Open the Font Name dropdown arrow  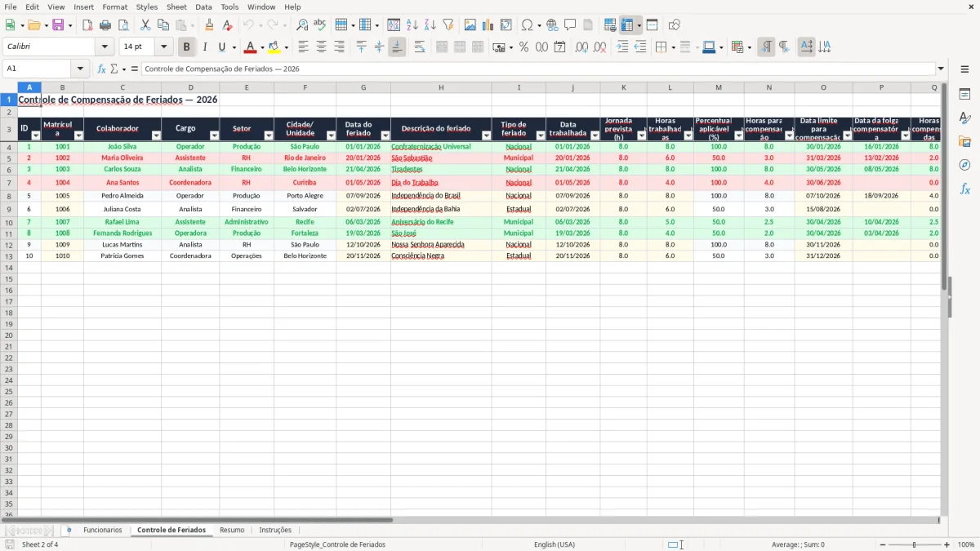tap(105, 47)
